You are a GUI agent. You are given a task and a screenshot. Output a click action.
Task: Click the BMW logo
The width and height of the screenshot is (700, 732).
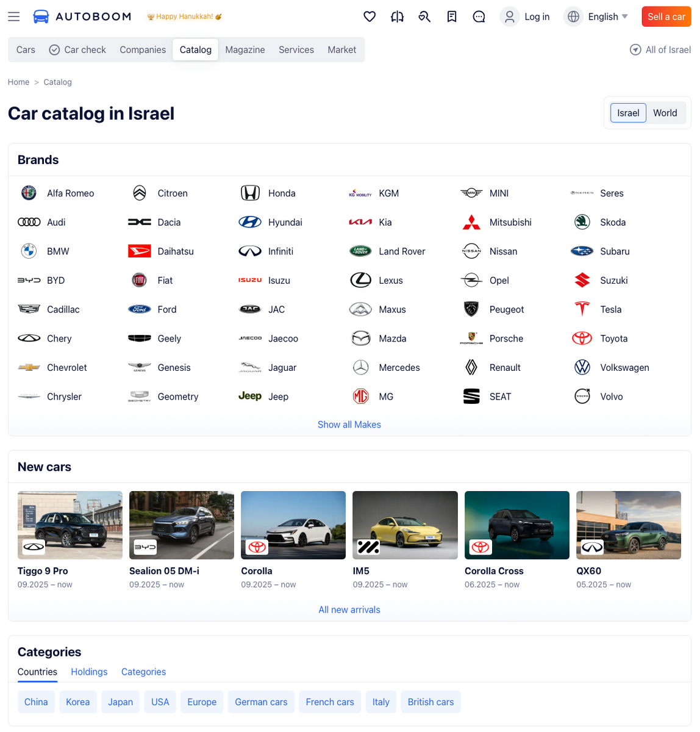click(x=29, y=251)
